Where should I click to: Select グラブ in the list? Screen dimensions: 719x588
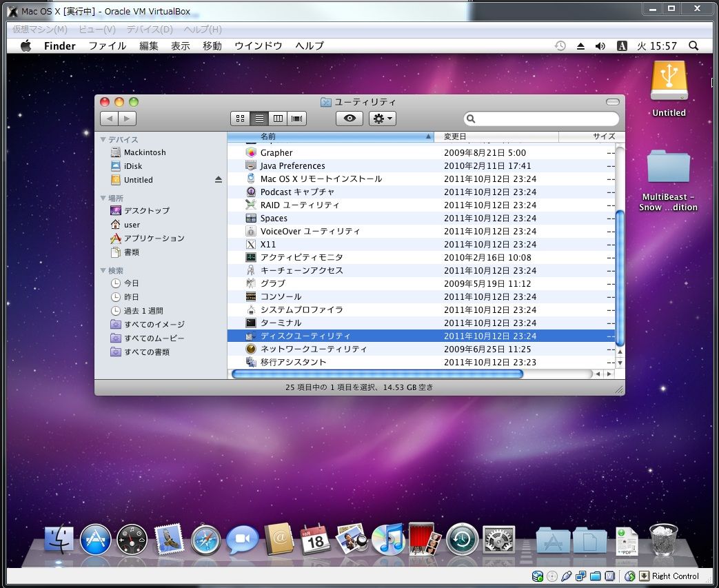[x=421, y=283]
